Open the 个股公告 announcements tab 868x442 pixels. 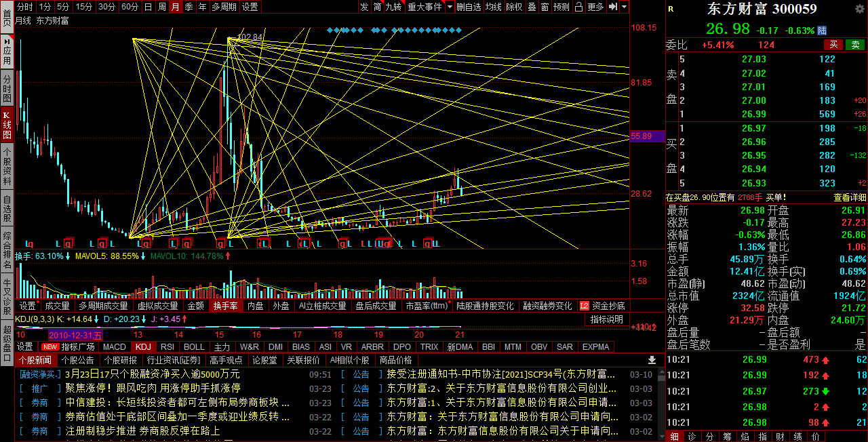77,360
